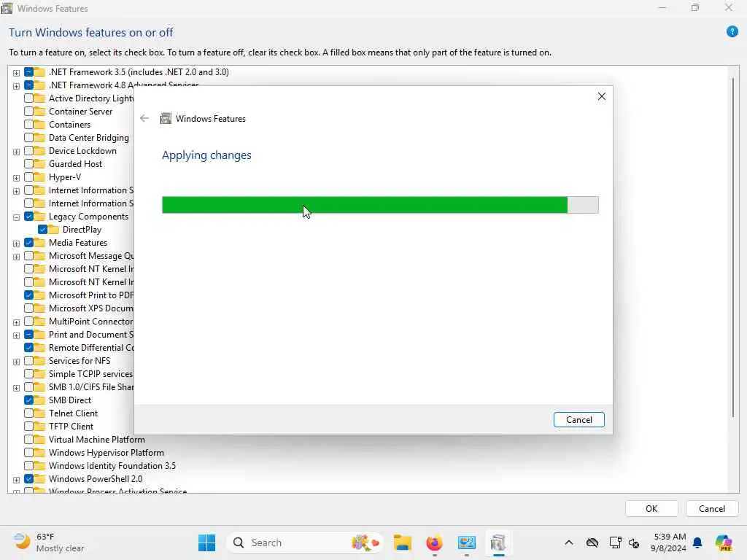The width and height of the screenshot is (747, 560).
Task: Open File Explorer from taskbar
Action: [x=403, y=542]
